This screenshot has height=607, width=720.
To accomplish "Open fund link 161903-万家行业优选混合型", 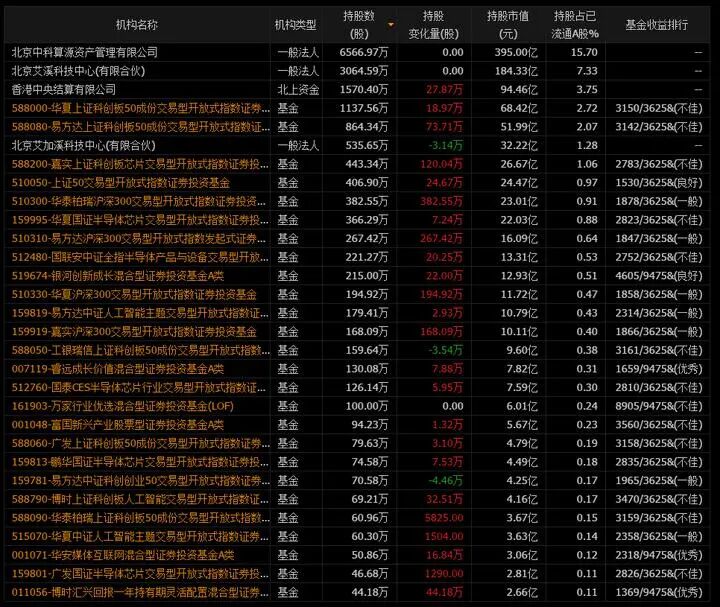I will [123, 406].
